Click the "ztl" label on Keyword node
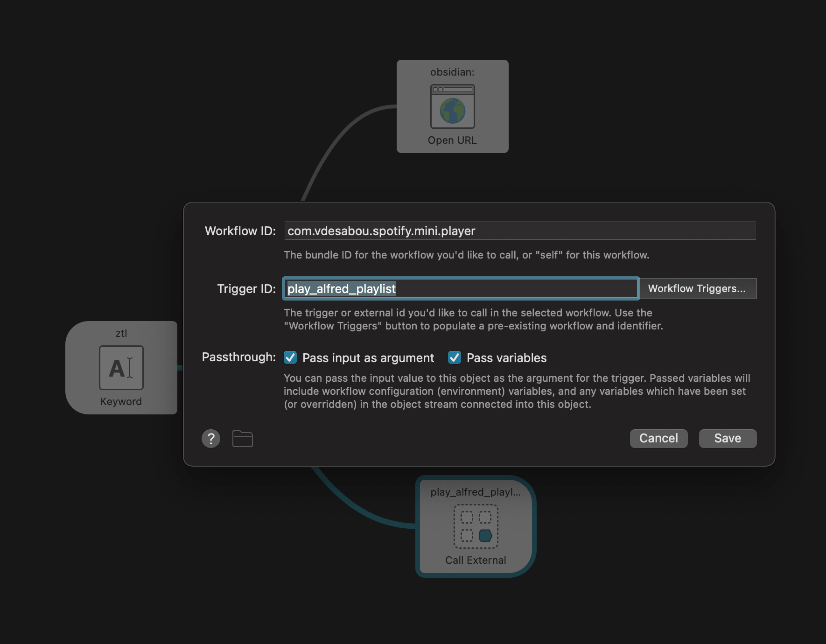Screen dimensions: 826x644 pyautogui.click(x=121, y=333)
